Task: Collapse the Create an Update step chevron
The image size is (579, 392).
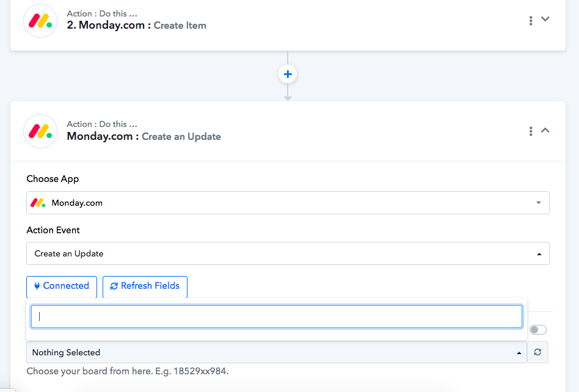Action: click(545, 130)
